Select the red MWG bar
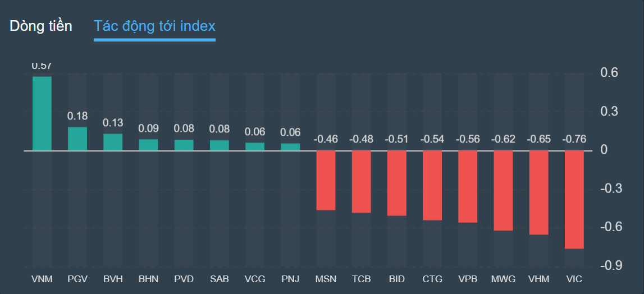 click(x=503, y=190)
